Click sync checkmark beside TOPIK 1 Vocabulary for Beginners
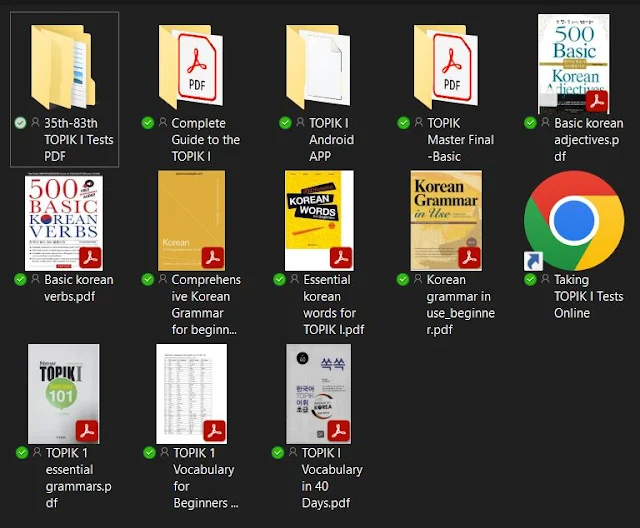Image resolution: width=640 pixels, height=528 pixels. tap(149, 453)
